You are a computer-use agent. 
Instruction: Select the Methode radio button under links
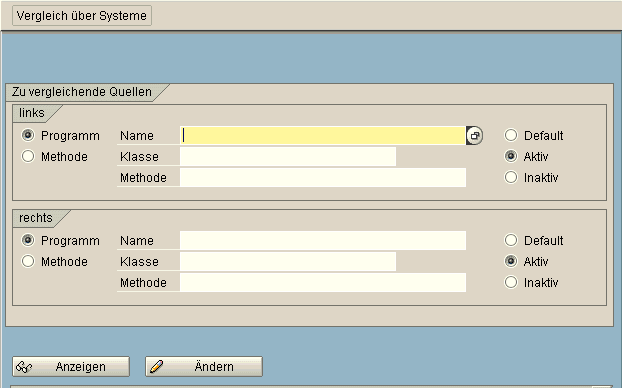[28, 156]
